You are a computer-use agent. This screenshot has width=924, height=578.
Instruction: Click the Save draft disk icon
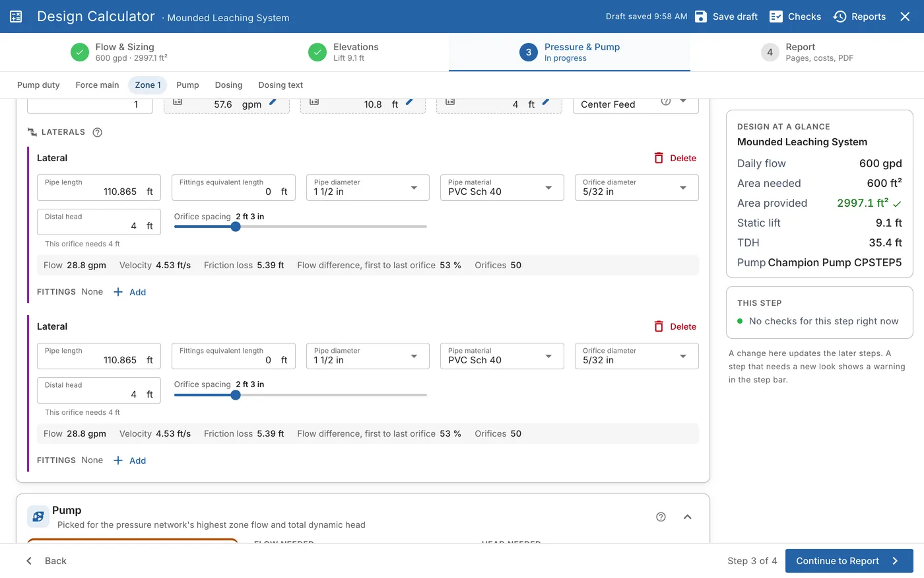[x=701, y=17]
